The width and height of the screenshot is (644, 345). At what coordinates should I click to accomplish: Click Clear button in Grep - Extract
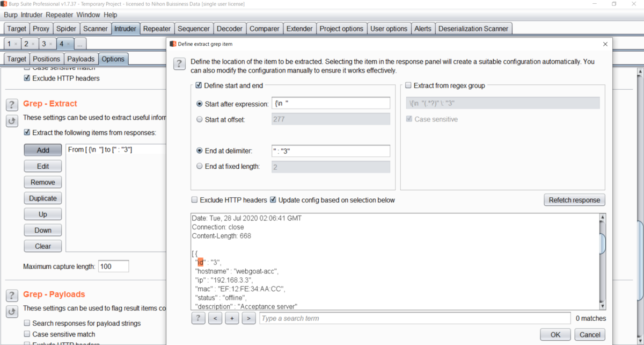coord(43,246)
